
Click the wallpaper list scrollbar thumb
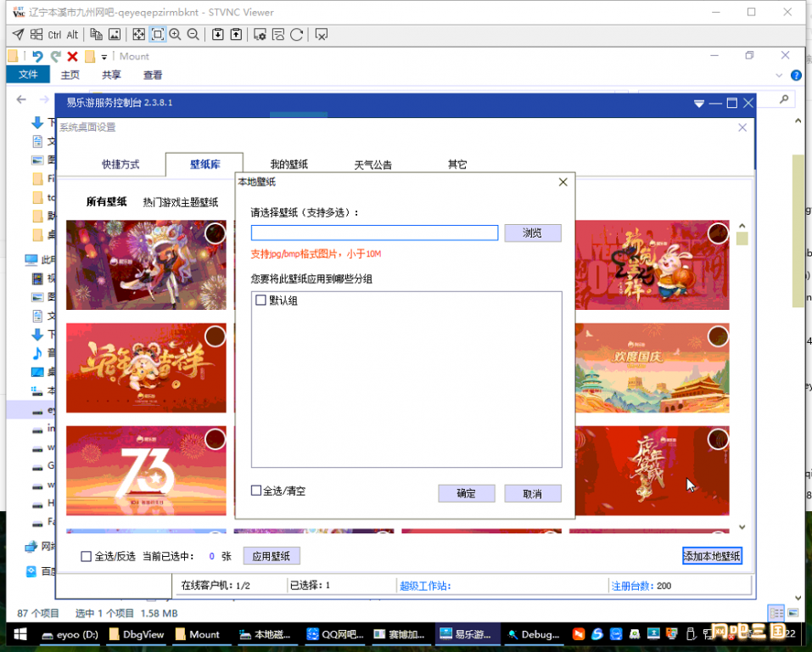click(742, 239)
